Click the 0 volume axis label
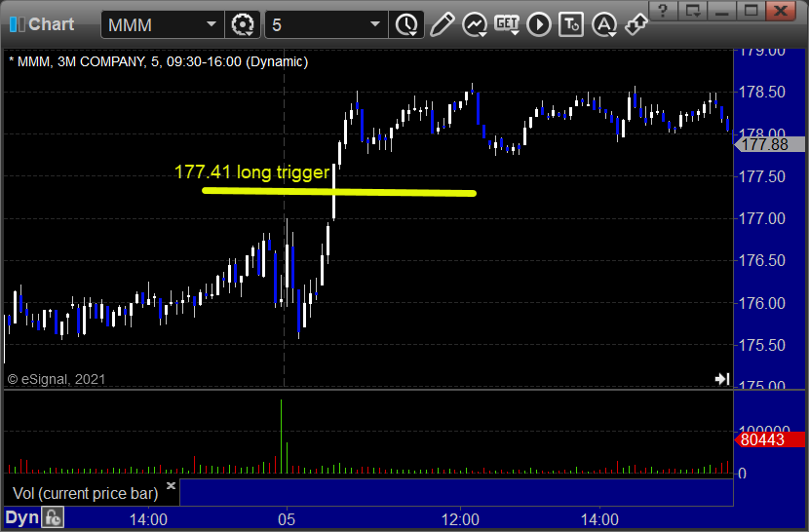809x532 pixels. pos(742,474)
